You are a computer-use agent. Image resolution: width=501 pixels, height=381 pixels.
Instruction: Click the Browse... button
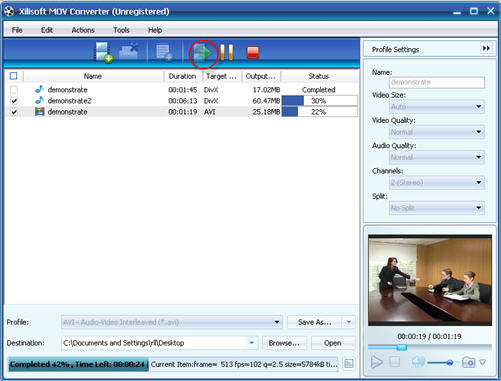point(284,343)
